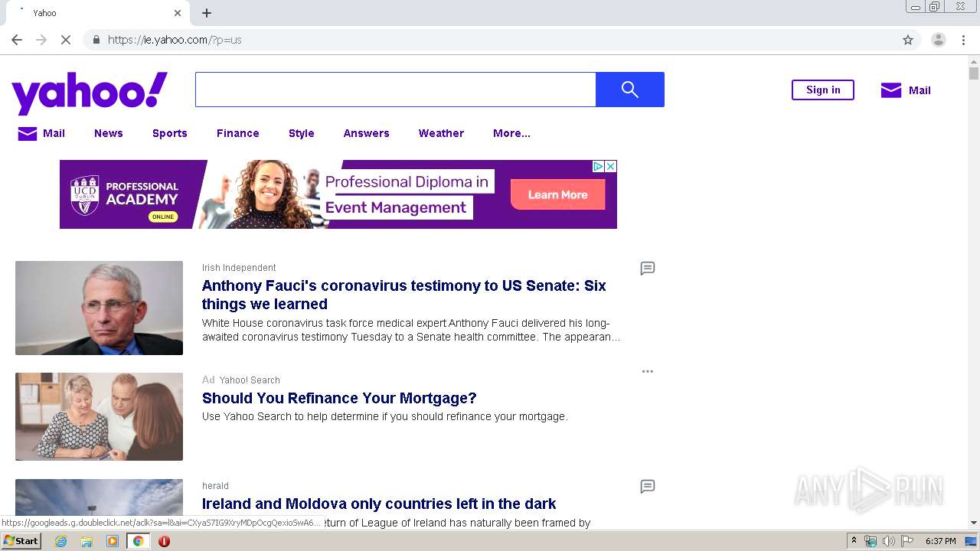
Task: Expand the More... navigation menu
Action: pyautogui.click(x=511, y=133)
